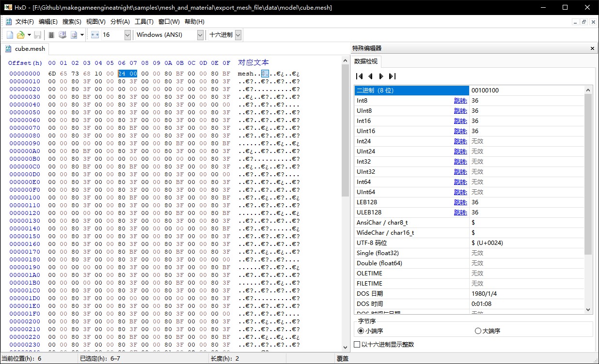The image size is (599, 364).
Task: Switch to the cube.mesh file tab
Action: tap(26, 48)
